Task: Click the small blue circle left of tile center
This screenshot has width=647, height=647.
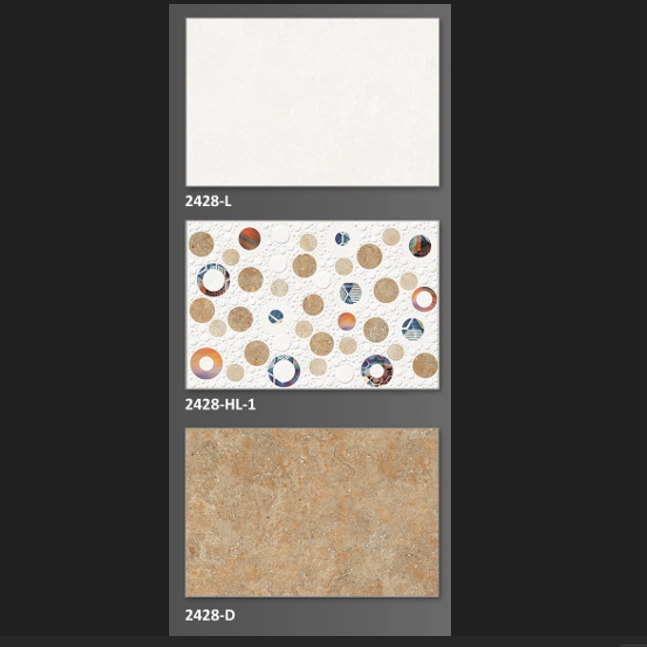Action: (275, 316)
